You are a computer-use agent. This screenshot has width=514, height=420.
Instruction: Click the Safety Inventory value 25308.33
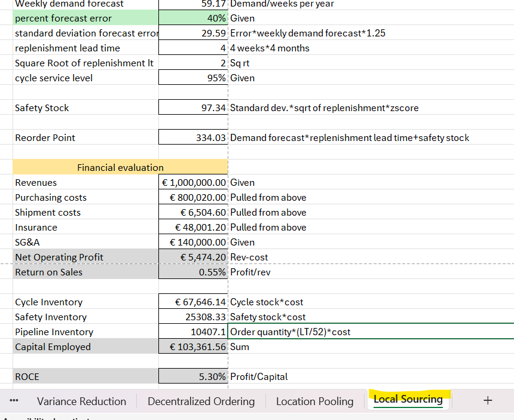click(193, 317)
